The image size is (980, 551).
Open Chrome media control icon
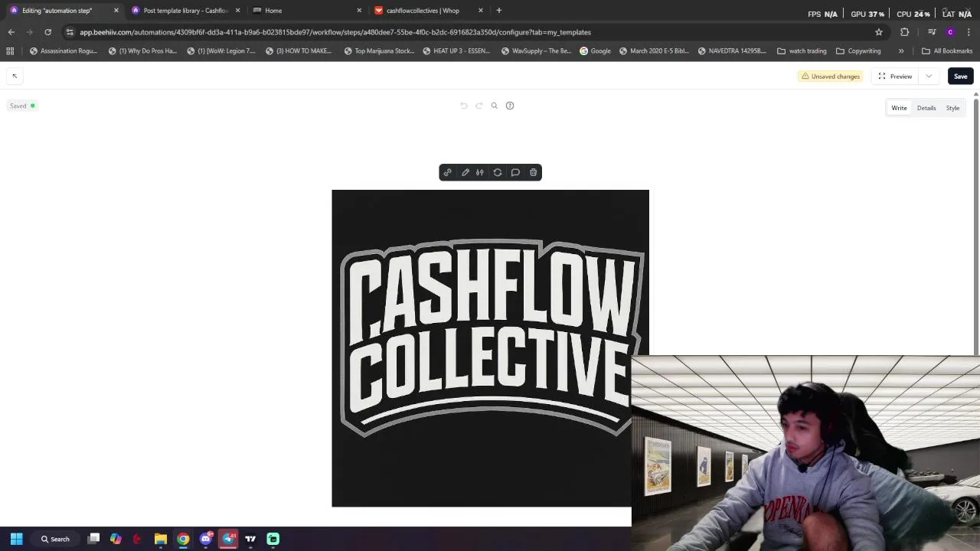click(x=932, y=32)
